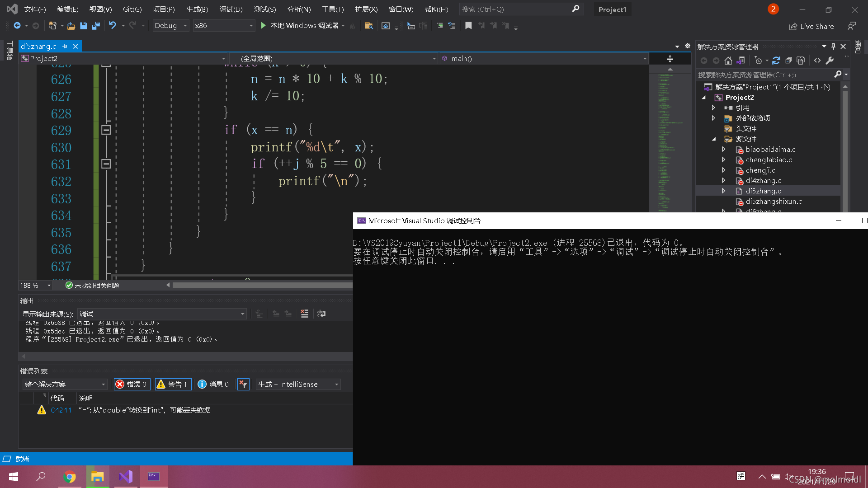Show all files icon in Solution Explorer
Screen dimensions: 868x488
(x=801, y=61)
